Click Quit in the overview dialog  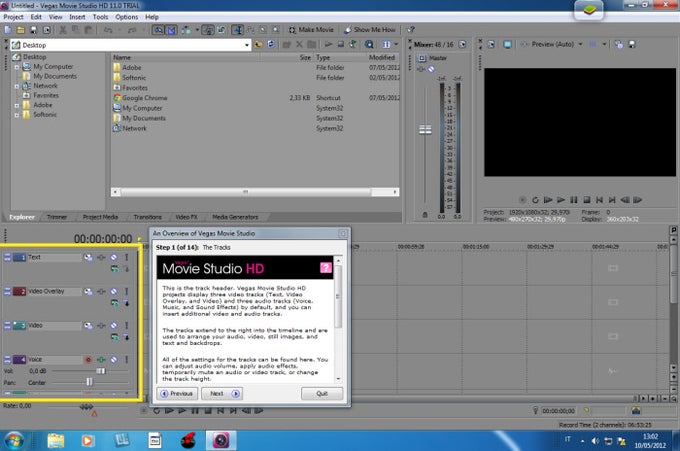pyautogui.click(x=322, y=394)
